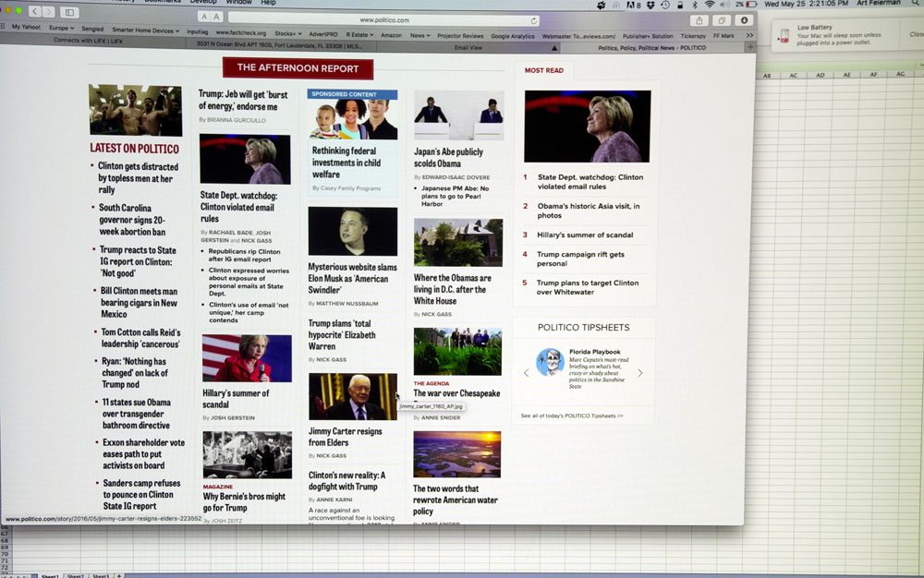This screenshot has width=924, height=578.
Task: Click the Florida Playbook cartoon avatar
Action: pos(550,362)
